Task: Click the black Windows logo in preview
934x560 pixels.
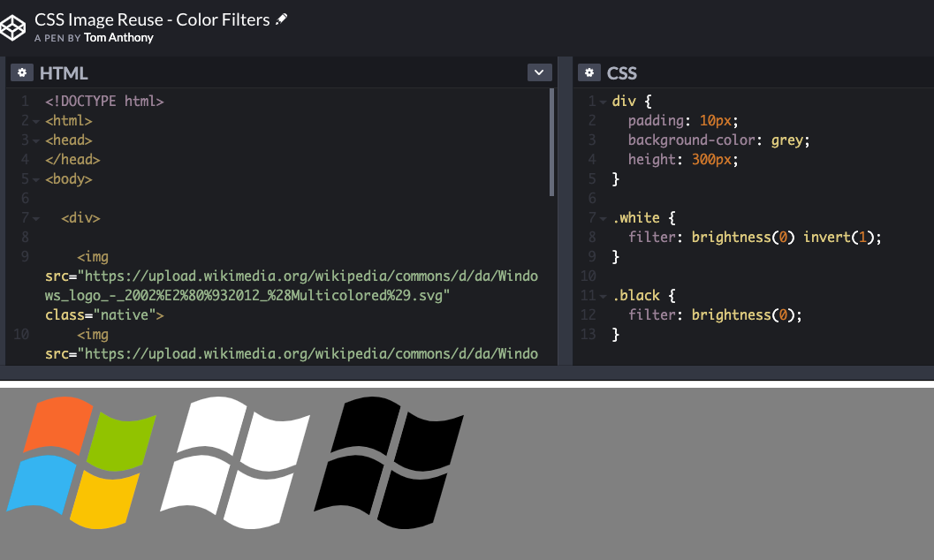Action: pyautogui.click(x=391, y=462)
